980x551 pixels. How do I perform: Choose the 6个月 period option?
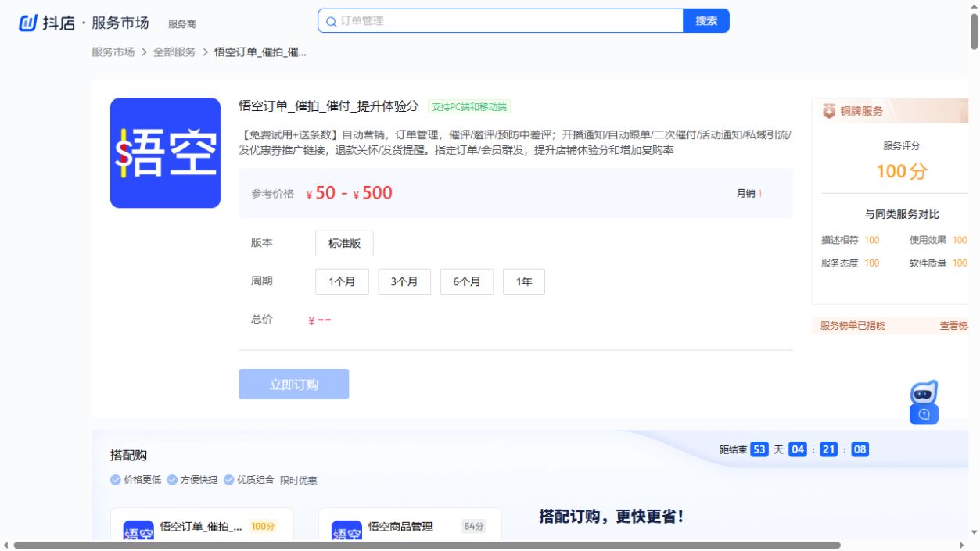click(x=467, y=281)
